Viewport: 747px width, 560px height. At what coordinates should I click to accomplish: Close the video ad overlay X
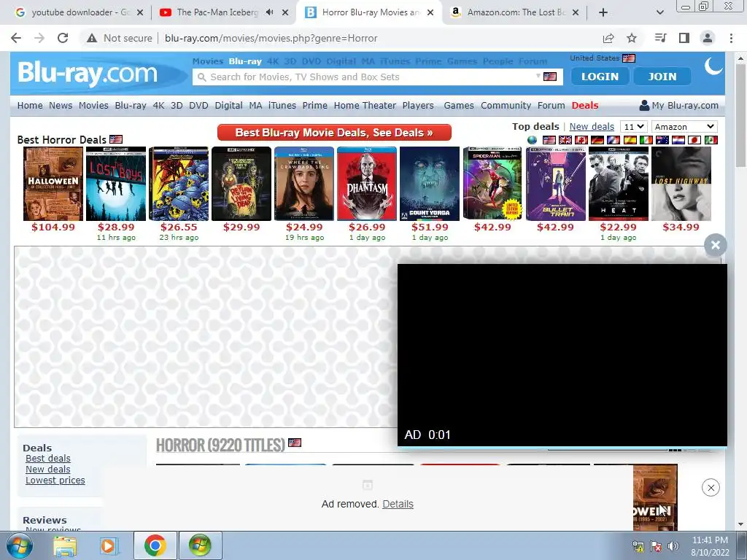click(715, 245)
